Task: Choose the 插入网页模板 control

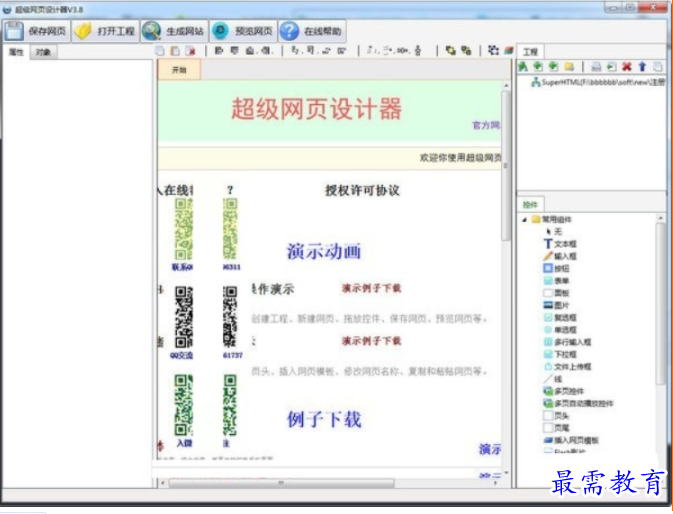Action: tap(571, 440)
